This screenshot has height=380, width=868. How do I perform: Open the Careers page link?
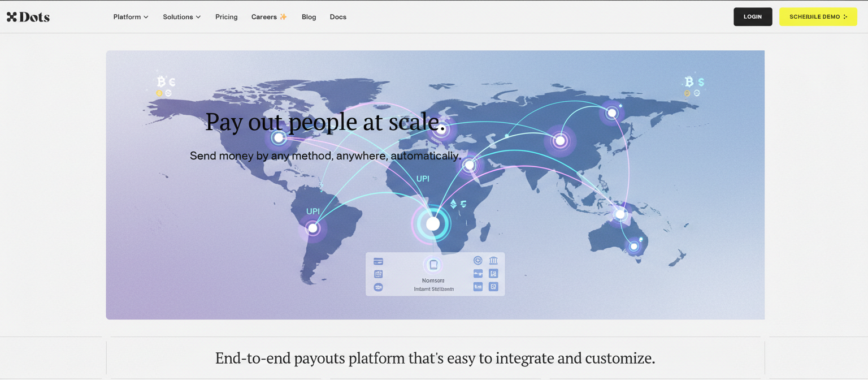click(264, 17)
